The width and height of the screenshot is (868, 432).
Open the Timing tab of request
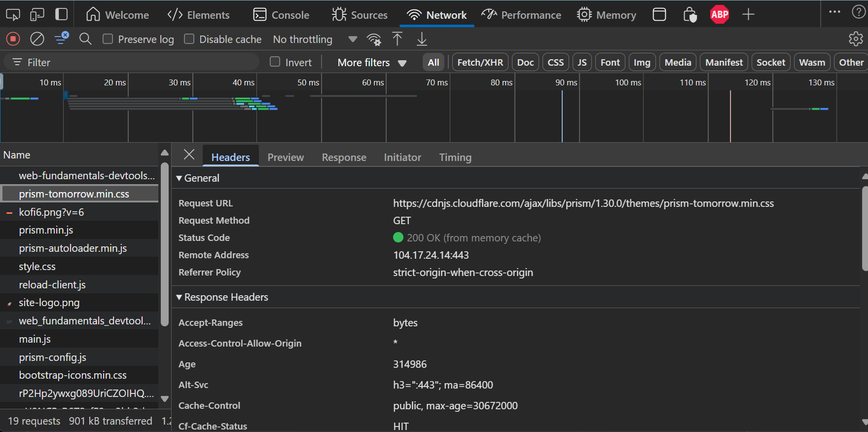click(455, 157)
